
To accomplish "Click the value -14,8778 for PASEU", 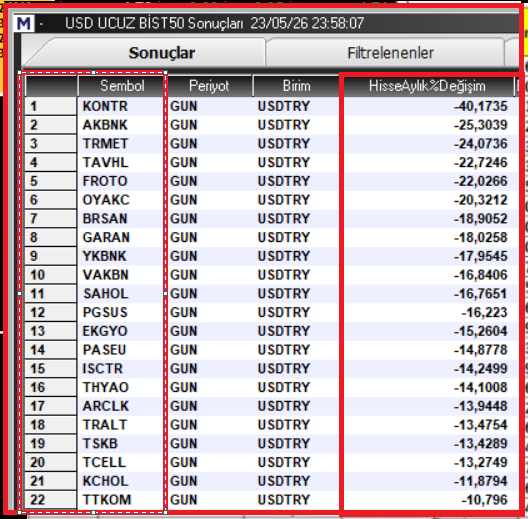I will pyautogui.click(x=481, y=350).
